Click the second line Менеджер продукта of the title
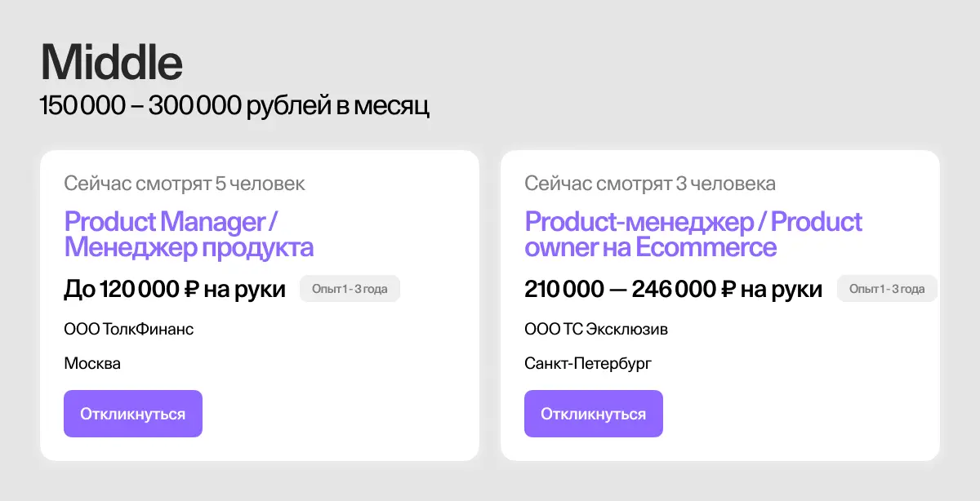980x501 pixels. click(189, 247)
